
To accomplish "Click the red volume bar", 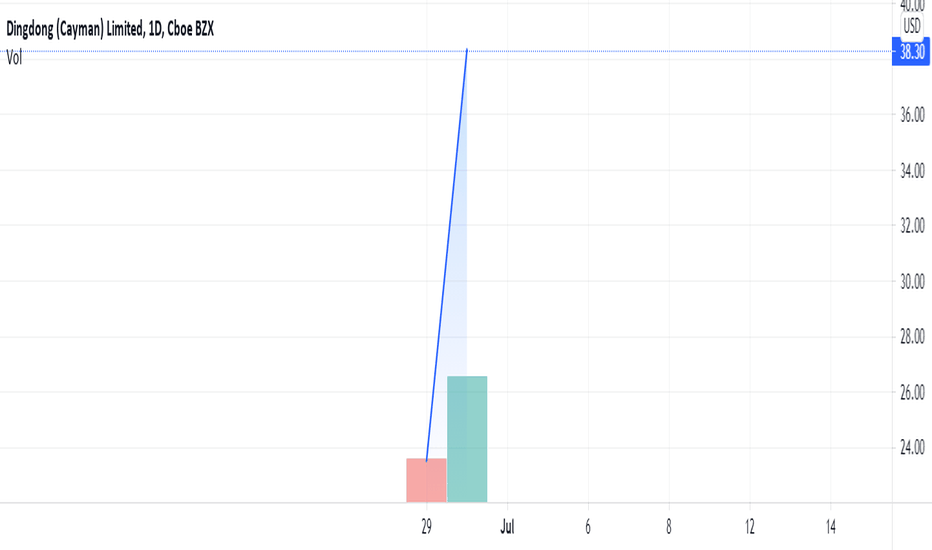I will coord(426,480).
